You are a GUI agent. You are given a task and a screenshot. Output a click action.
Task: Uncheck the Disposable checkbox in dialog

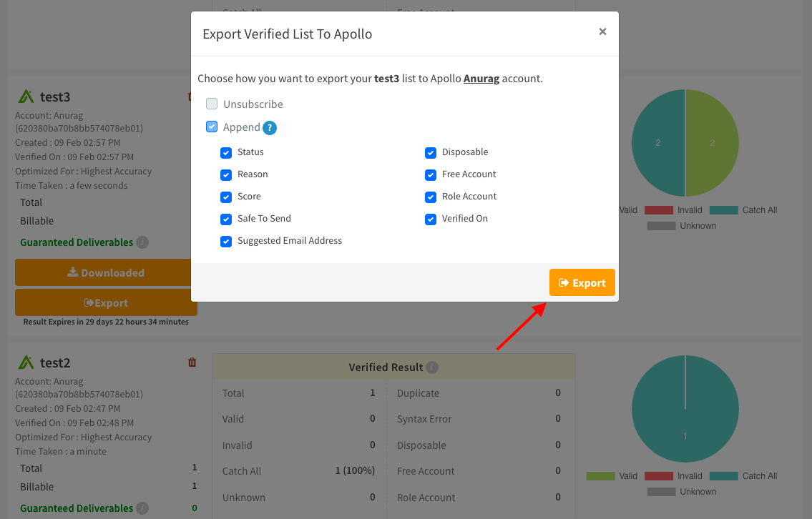pos(431,153)
